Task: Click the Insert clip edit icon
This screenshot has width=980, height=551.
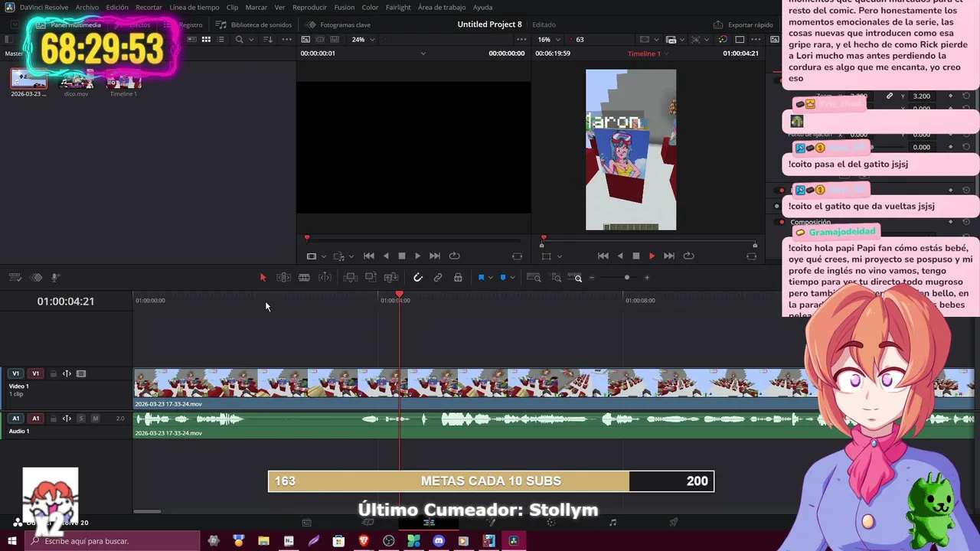Action: coord(351,278)
